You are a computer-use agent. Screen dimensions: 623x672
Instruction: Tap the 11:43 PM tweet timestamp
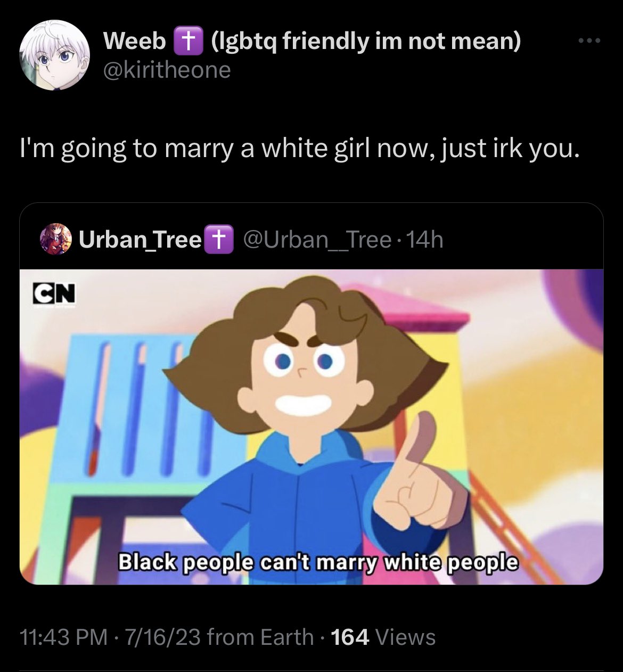(63, 637)
